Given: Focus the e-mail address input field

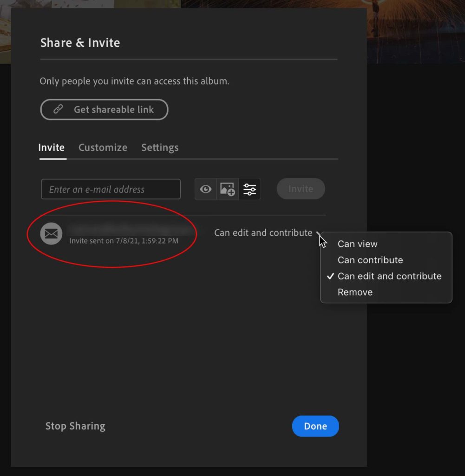Looking at the screenshot, I should coord(111,189).
